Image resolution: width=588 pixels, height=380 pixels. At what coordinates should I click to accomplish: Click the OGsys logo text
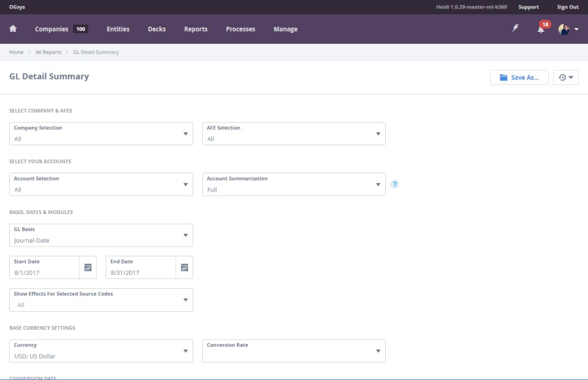[17, 7]
